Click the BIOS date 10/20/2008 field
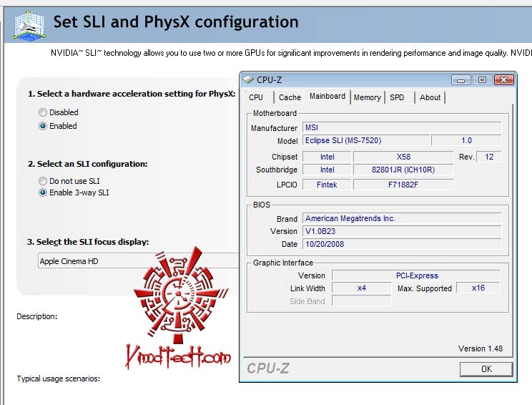This screenshot has width=532, height=405. point(402,244)
